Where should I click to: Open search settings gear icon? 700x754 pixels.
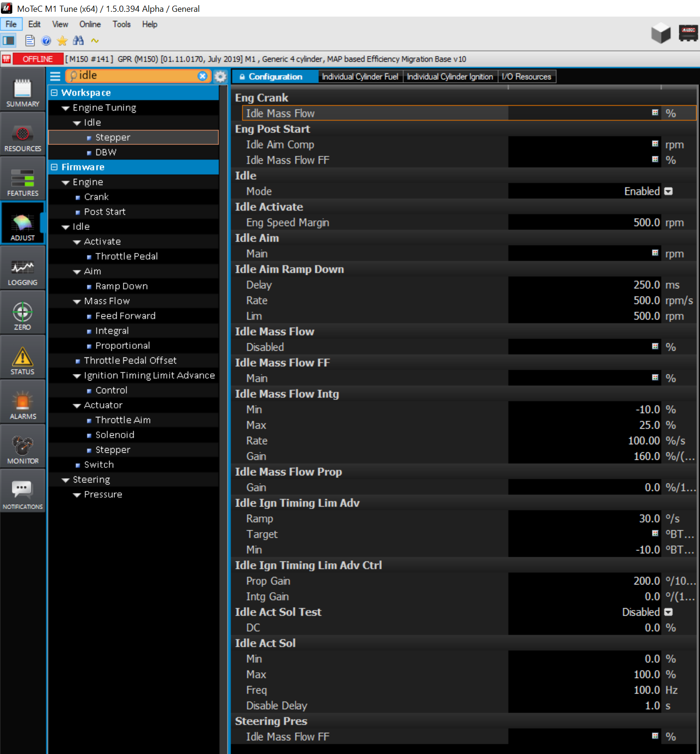(220, 76)
